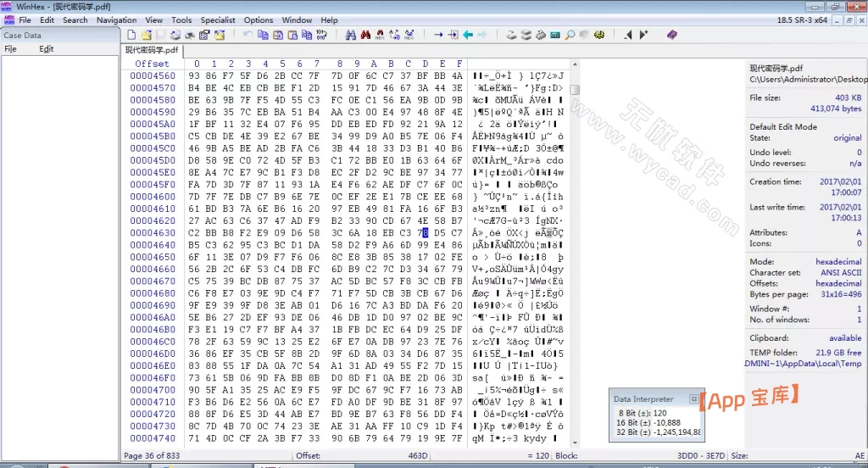Click the Copy Block toolbar icon
Viewport: 868px width, 468px height.
(263, 35)
